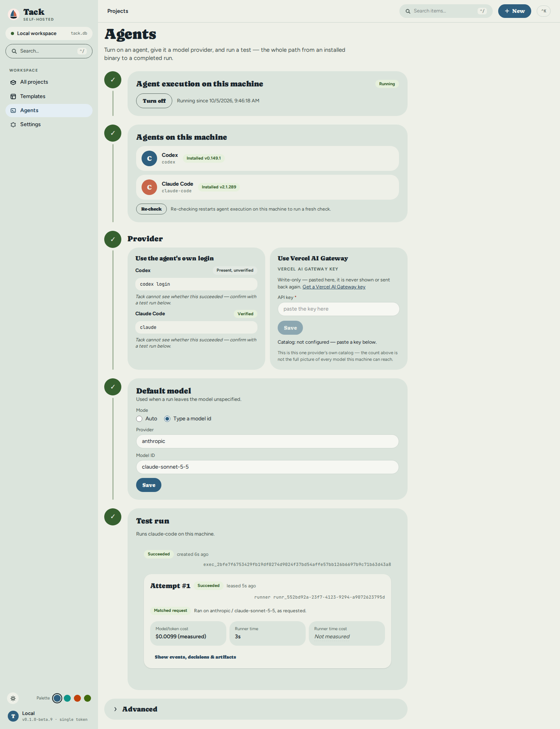This screenshot has width=560, height=729.
Task: Click the Local user avatar icon
Action: click(x=13, y=716)
